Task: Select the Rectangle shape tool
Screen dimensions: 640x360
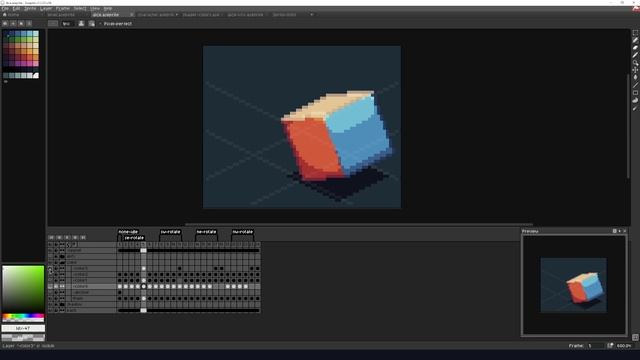Action: (x=635, y=93)
